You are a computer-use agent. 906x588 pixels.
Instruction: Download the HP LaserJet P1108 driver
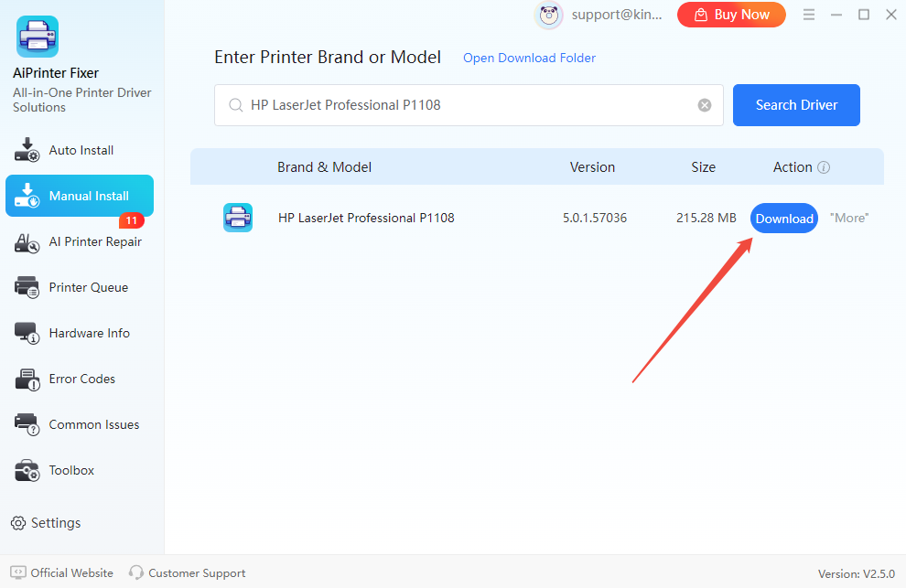pyautogui.click(x=784, y=219)
